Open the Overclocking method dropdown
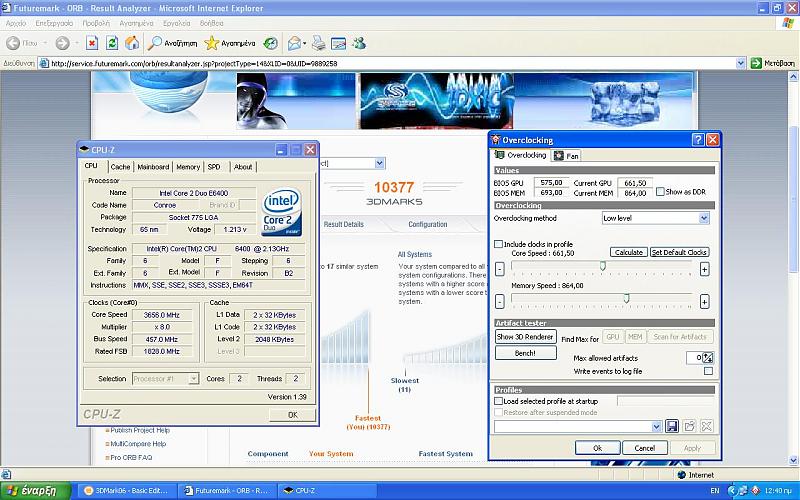The image size is (800, 500). pos(704,218)
